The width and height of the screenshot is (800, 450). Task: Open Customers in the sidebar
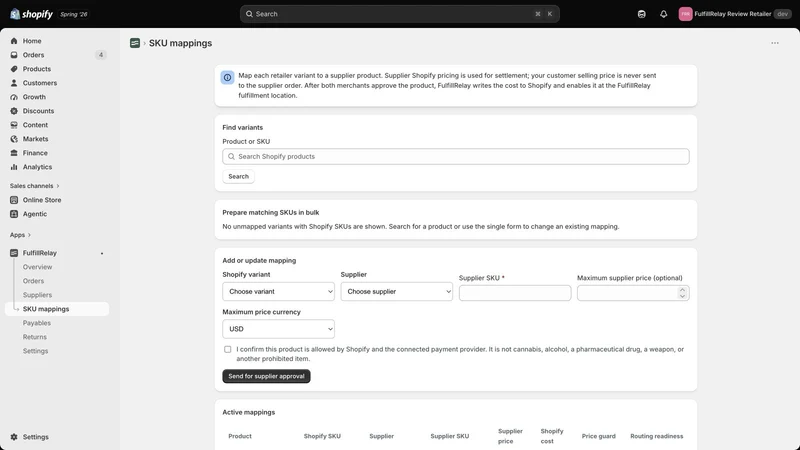point(40,83)
